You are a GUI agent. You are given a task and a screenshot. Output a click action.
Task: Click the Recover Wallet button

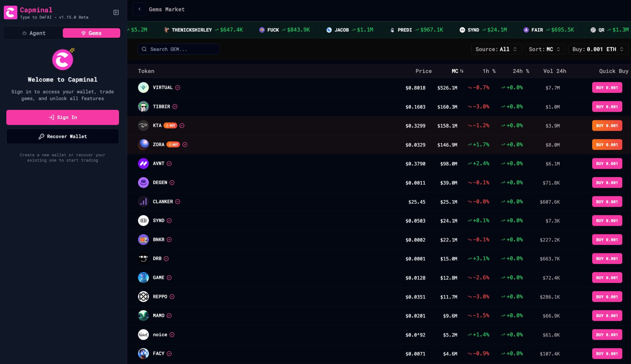point(63,136)
